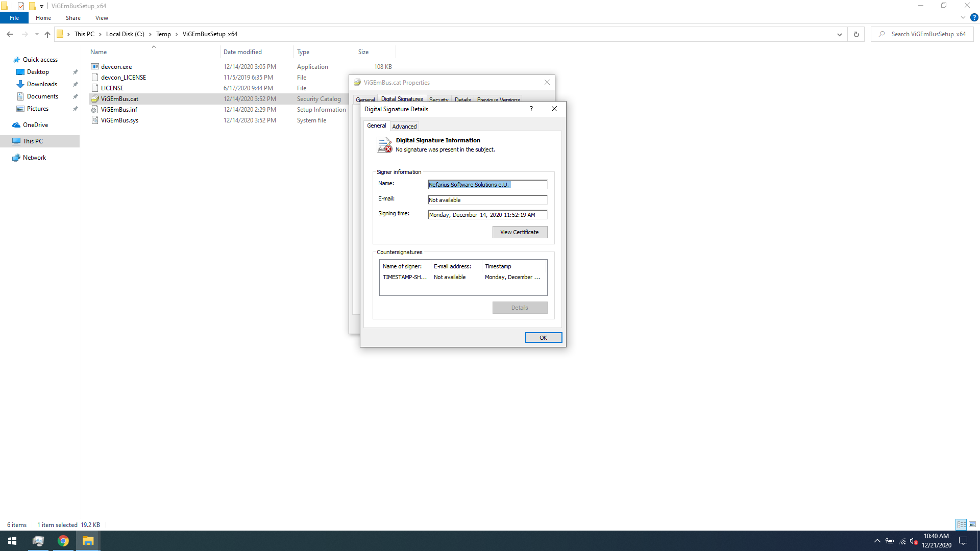Select the Details tab in Properties dialog
Image resolution: width=980 pixels, height=551 pixels.
coord(463,100)
